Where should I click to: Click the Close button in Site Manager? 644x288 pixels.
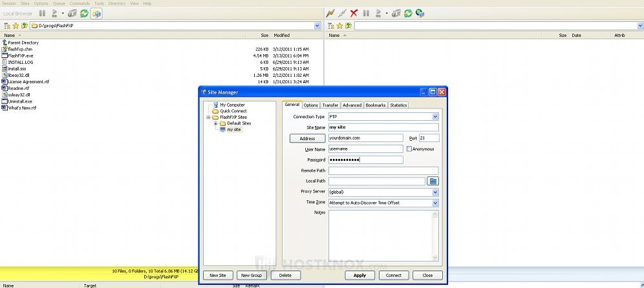(427, 275)
